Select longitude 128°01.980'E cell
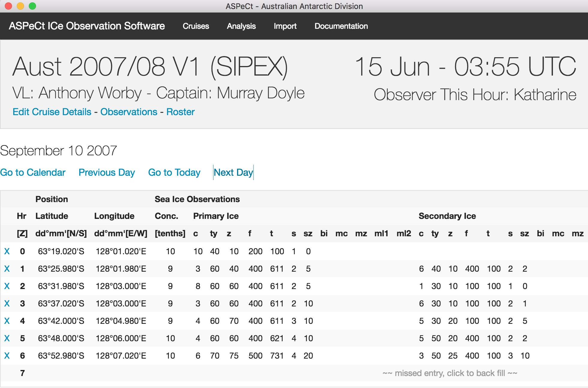The image size is (588, 388). (121, 269)
